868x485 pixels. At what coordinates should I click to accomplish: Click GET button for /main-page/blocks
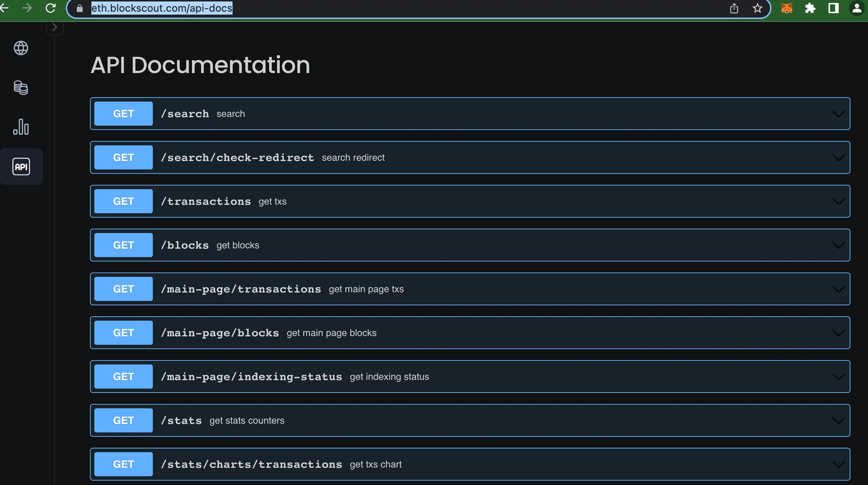(124, 333)
